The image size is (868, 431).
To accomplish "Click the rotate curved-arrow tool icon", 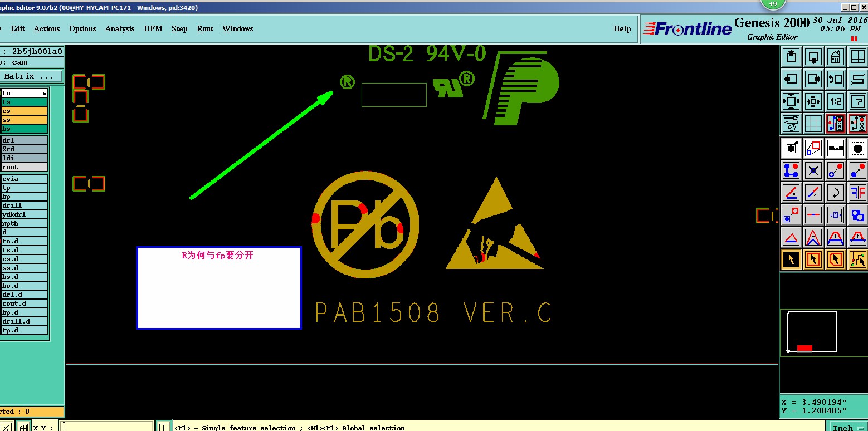I will pos(835,193).
